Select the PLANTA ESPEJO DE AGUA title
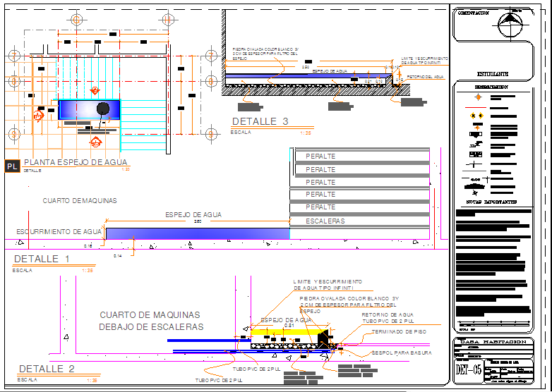Image resolution: width=552 pixels, height=392 pixels. coord(76,162)
